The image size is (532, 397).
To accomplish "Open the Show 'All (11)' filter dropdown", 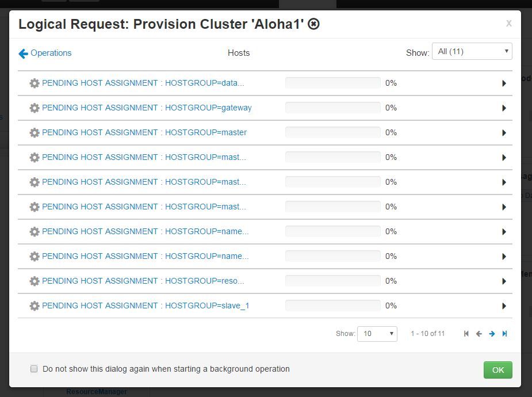I will click(472, 51).
